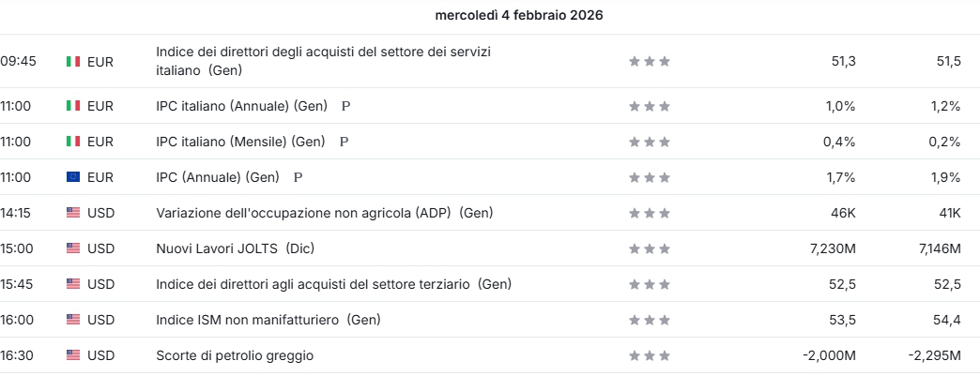980x376 pixels.
Task: Open Variazione dell'occupazione non agricola (ADP) event
Action: 324,213
